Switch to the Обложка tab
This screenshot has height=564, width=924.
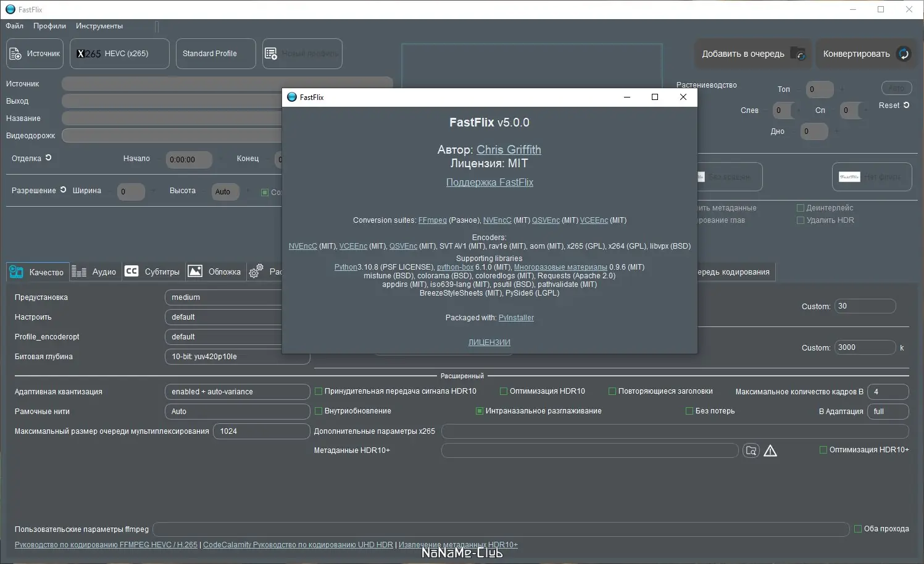(x=215, y=272)
